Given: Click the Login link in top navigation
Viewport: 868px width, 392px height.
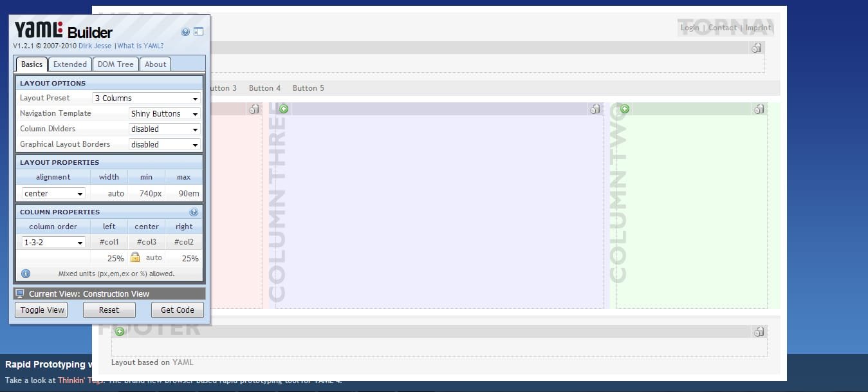Looking at the screenshot, I should [690, 28].
